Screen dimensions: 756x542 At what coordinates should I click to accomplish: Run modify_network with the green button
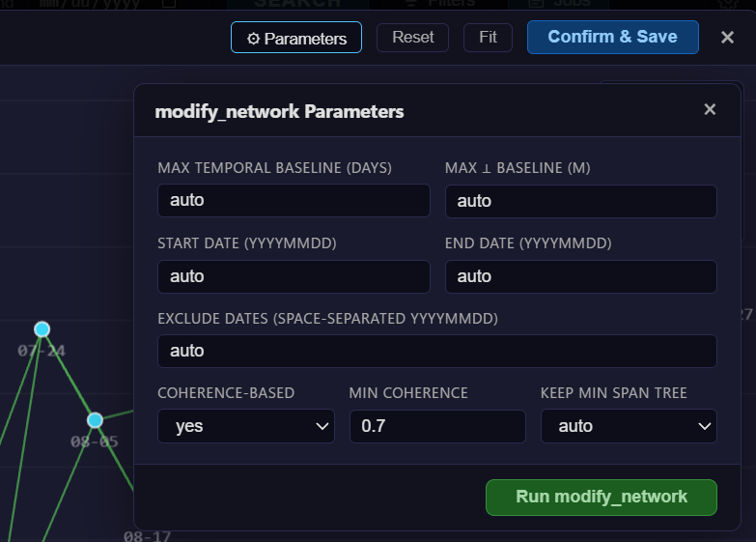pyautogui.click(x=601, y=497)
